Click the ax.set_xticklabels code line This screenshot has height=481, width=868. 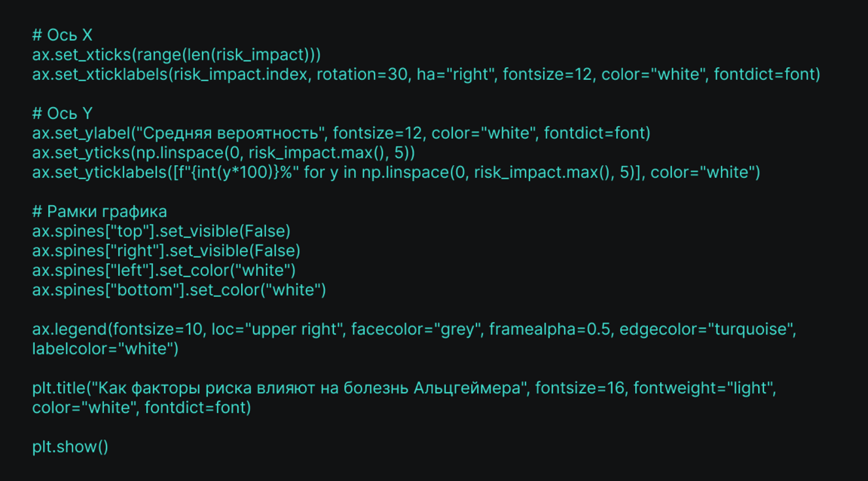426,75
